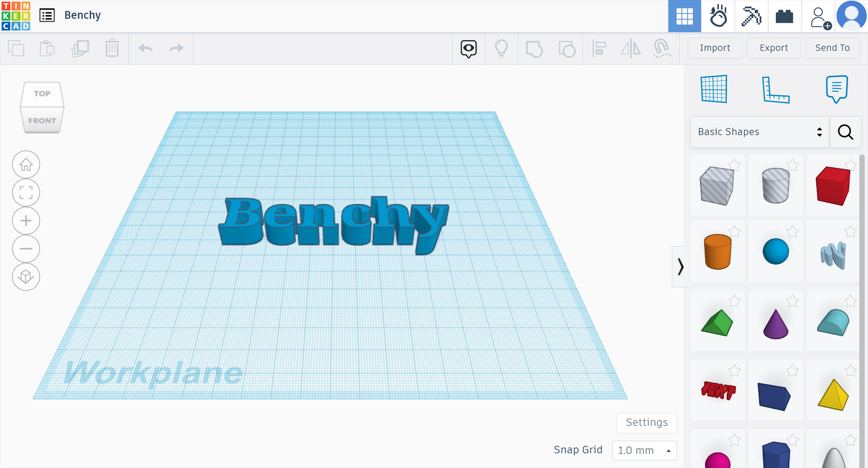The image size is (868, 468).
Task: Switch to 3D design grid view
Action: point(685,16)
